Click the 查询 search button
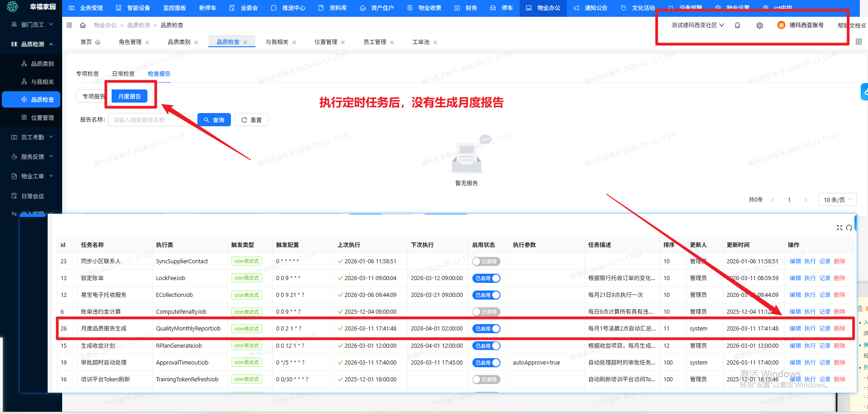 214,120
